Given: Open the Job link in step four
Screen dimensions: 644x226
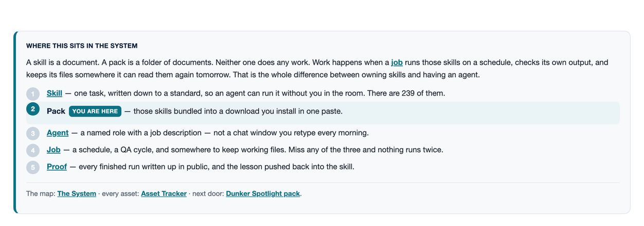Looking at the screenshot, I should click(x=53, y=150).
